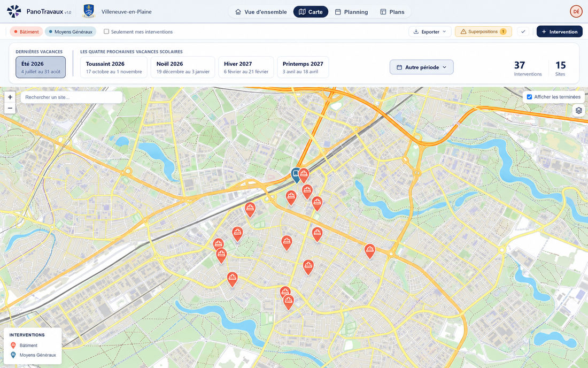The width and height of the screenshot is (588, 368).
Task: Uncheck Afficher les terminées
Action: click(530, 97)
